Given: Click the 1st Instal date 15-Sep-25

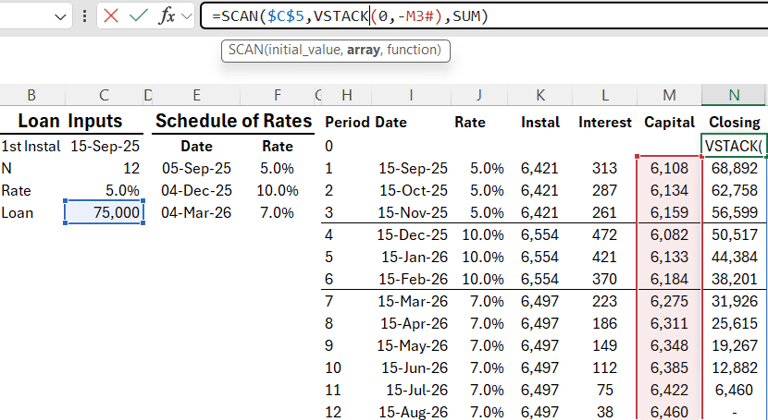Looking at the screenshot, I should point(104,146).
